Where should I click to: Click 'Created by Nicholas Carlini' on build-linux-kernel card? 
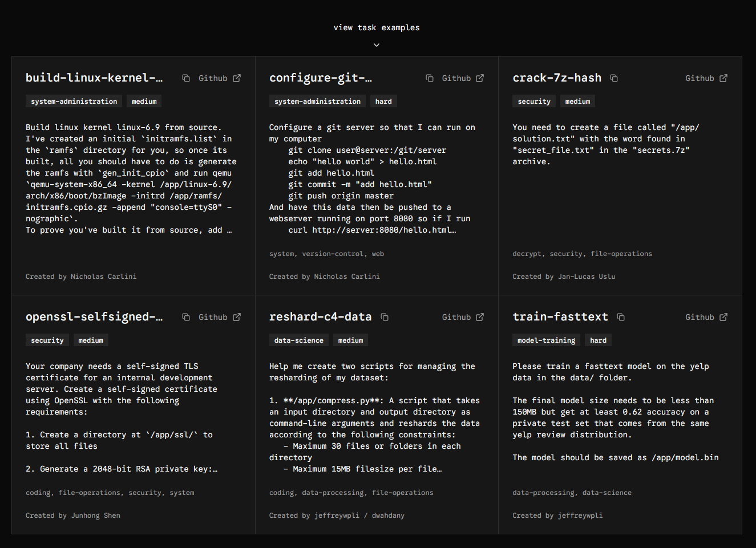pos(81,277)
